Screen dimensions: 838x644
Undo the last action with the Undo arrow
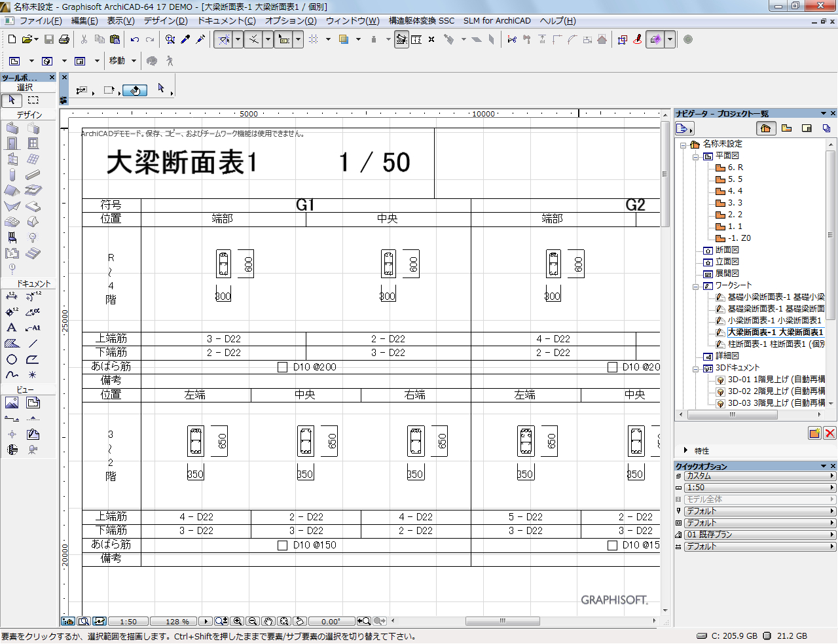134,39
